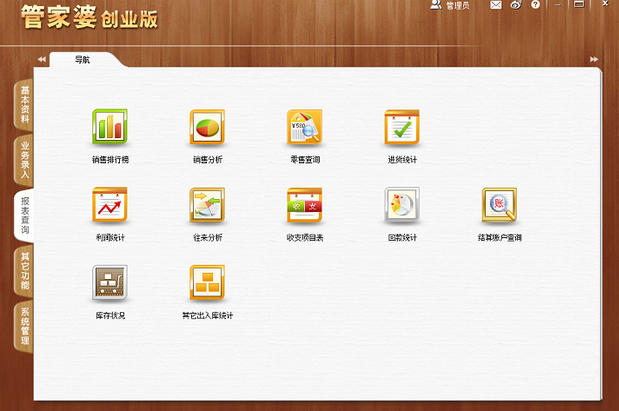Click the 结算账户查询 label text
The image size is (619, 411).
500,237
